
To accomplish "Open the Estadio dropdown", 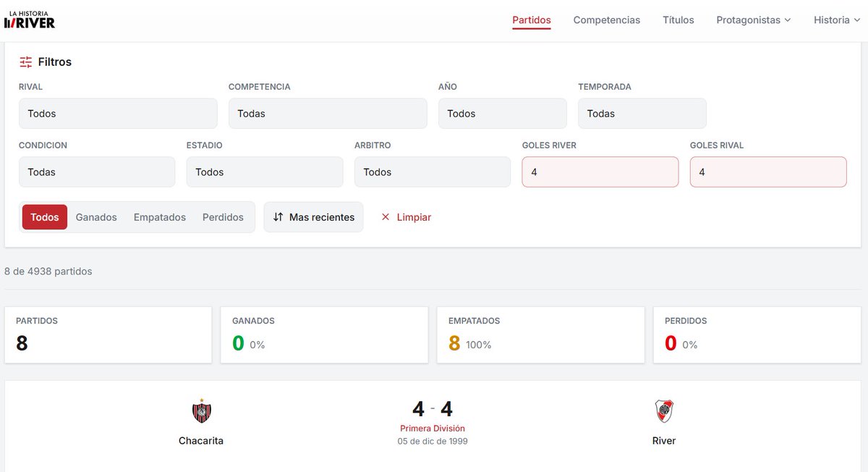I will (265, 172).
